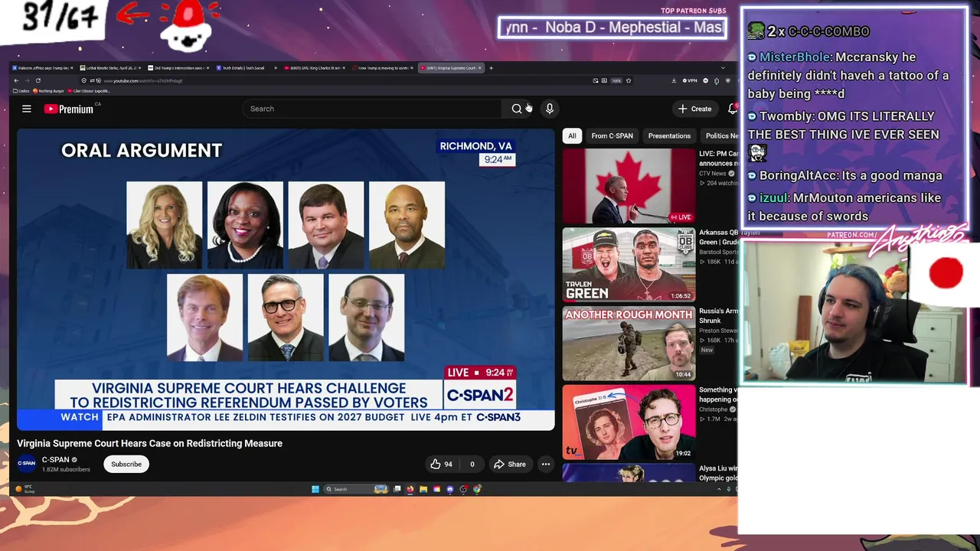Click the Windows taskbar search box
This screenshot has height=551, width=980.
pos(356,489)
